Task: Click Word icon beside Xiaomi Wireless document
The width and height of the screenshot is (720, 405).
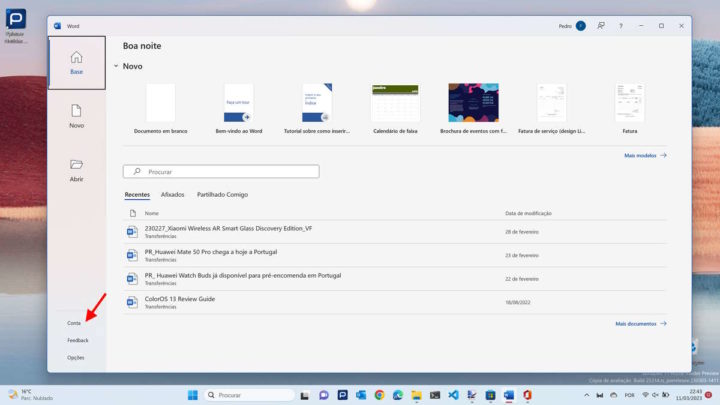Action: pos(132,232)
